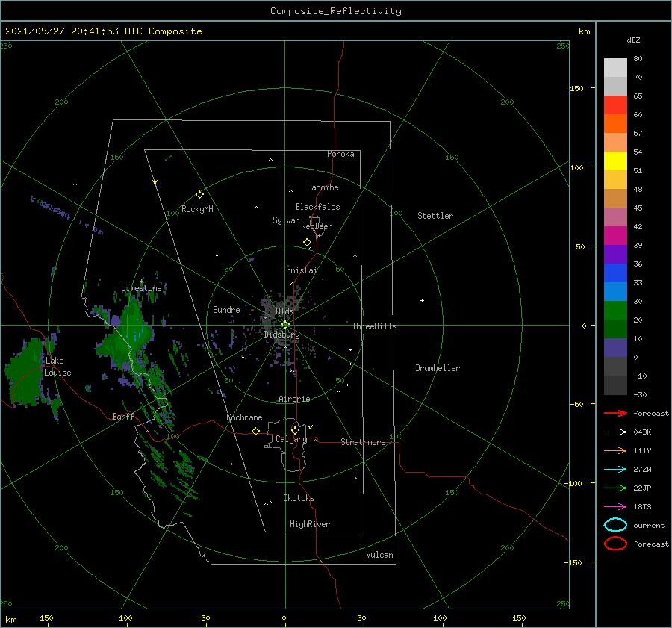Viewport: 672px width, 628px height.
Task: Click the Banff label
Action: point(123,416)
